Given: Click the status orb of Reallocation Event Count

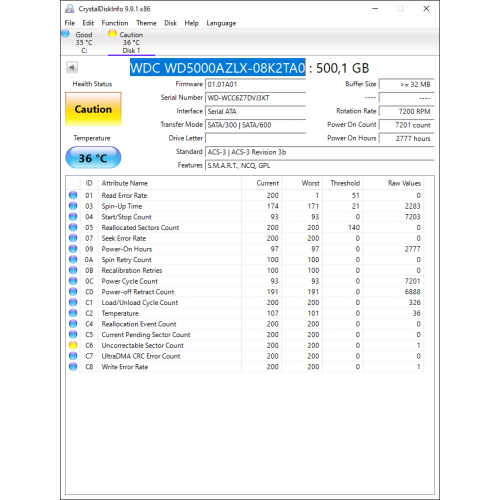Looking at the screenshot, I should tap(73, 324).
